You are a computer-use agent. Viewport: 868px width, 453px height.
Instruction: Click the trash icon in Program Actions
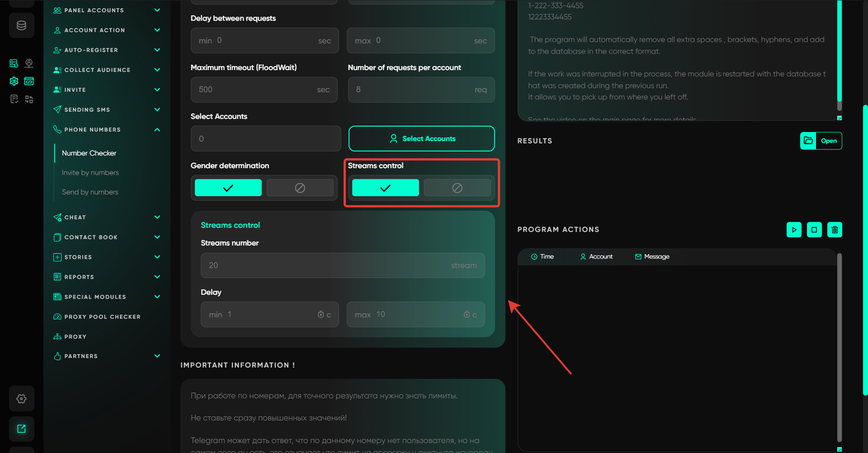click(835, 230)
